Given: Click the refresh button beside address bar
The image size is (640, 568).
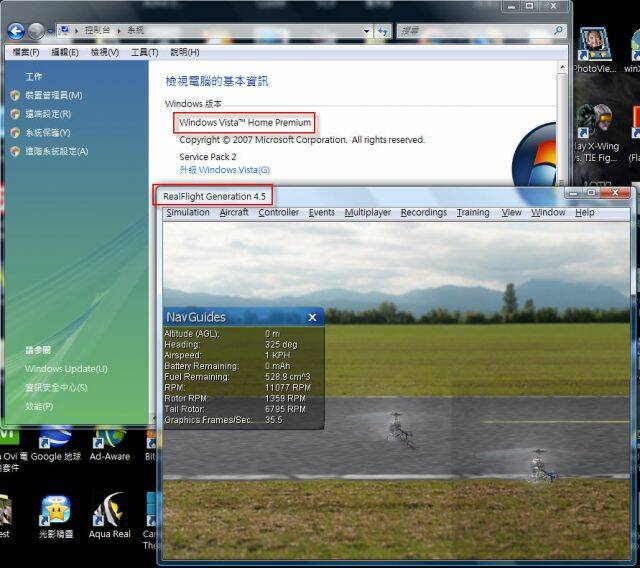Looking at the screenshot, I should pyautogui.click(x=383, y=31).
